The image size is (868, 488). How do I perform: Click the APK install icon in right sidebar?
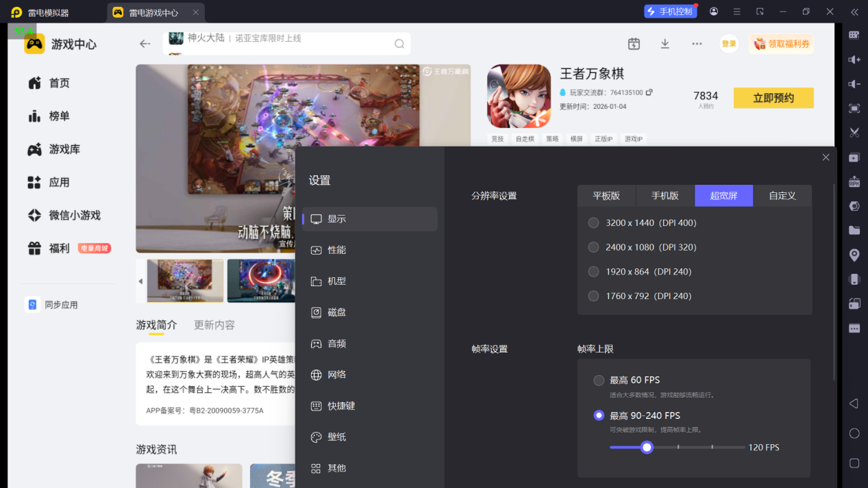click(x=853, y=181)
